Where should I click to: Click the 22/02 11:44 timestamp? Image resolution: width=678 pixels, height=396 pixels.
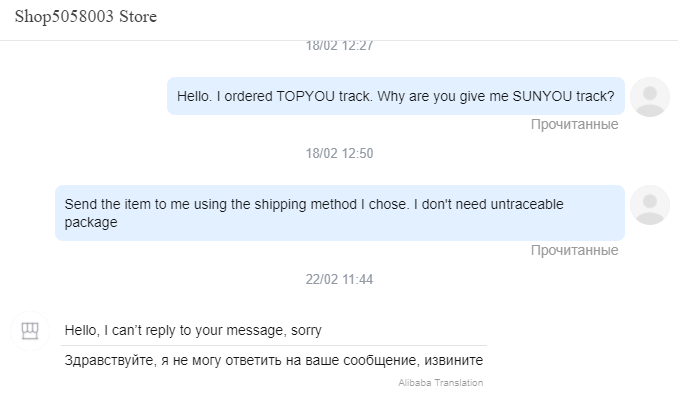pos(339,279)
